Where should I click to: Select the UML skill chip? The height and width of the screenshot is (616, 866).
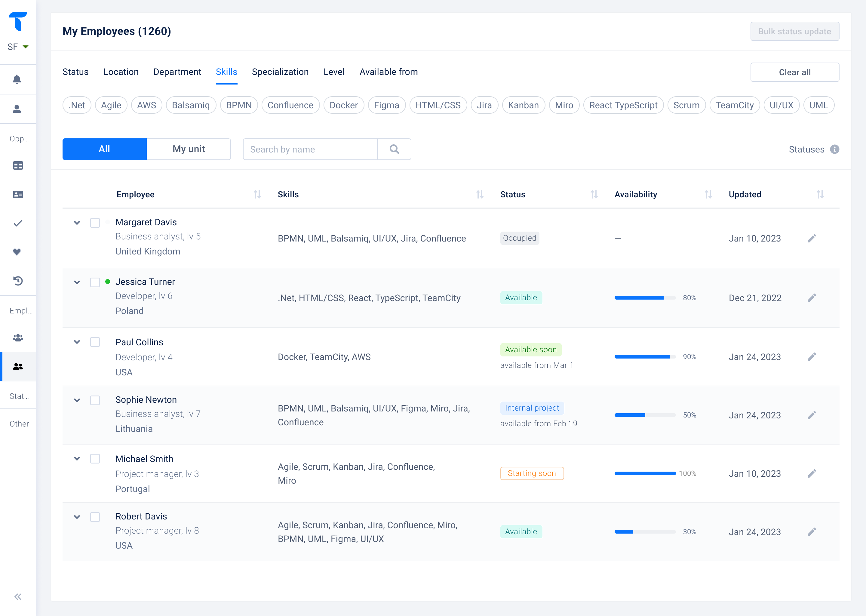(x=818, y=105)
